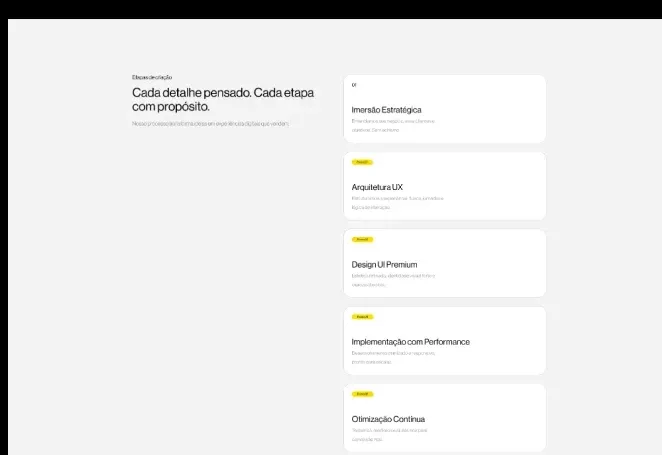This screenshot has width=662, height=455.
Task: Click yellow badge above Otimização Contínua
Action: point(362,394)
